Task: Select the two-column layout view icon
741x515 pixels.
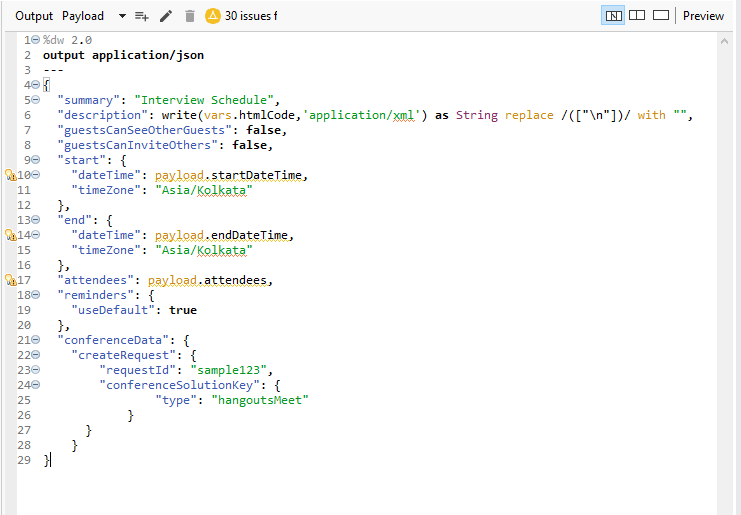Action: coord(637,16)
